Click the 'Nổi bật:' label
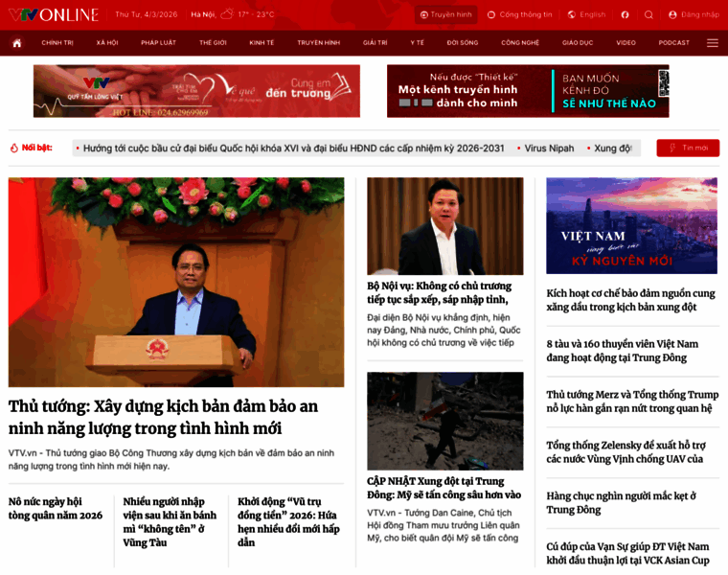 (x=37, y=148)
